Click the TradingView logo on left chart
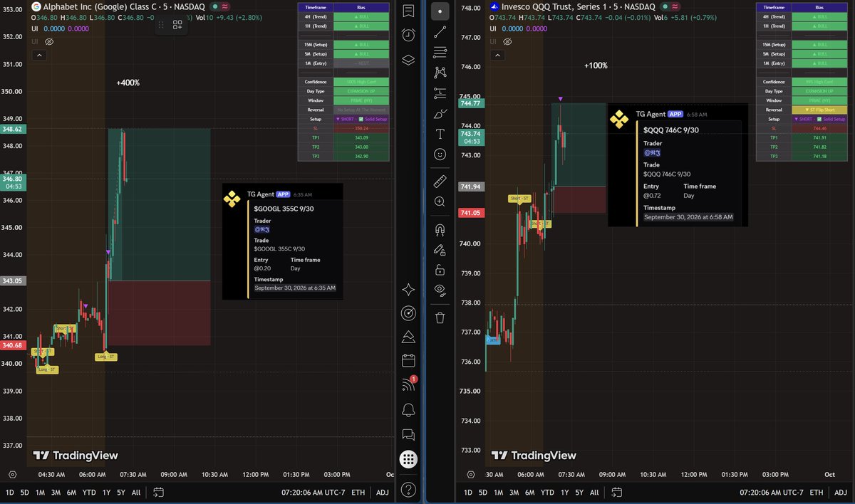855x504 pixels. [x=76, y=456]
